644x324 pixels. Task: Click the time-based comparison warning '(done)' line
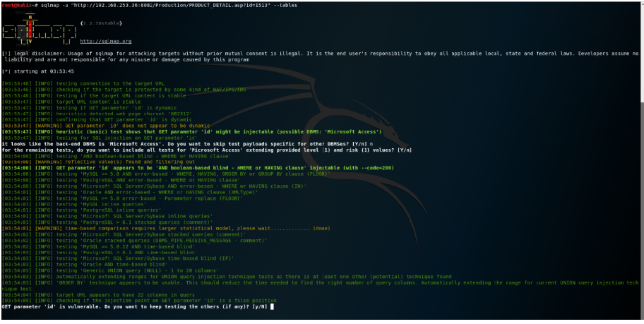coord(166,228)
